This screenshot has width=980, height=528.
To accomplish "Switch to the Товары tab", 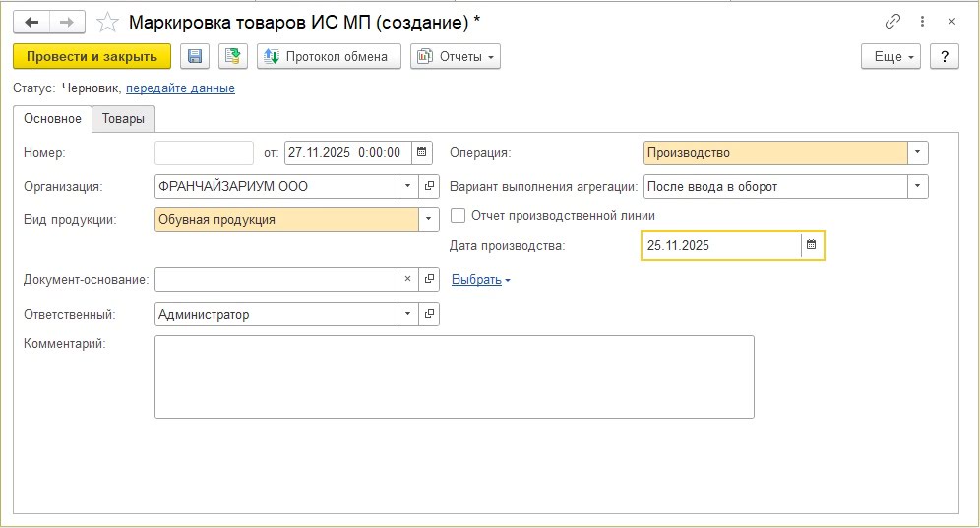I will point(123,119).
